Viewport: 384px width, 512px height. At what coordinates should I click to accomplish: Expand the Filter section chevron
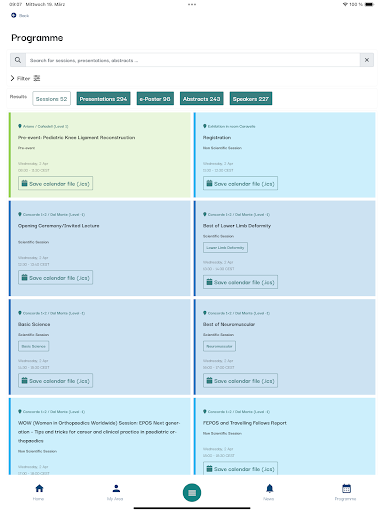[x=12, y=78]
